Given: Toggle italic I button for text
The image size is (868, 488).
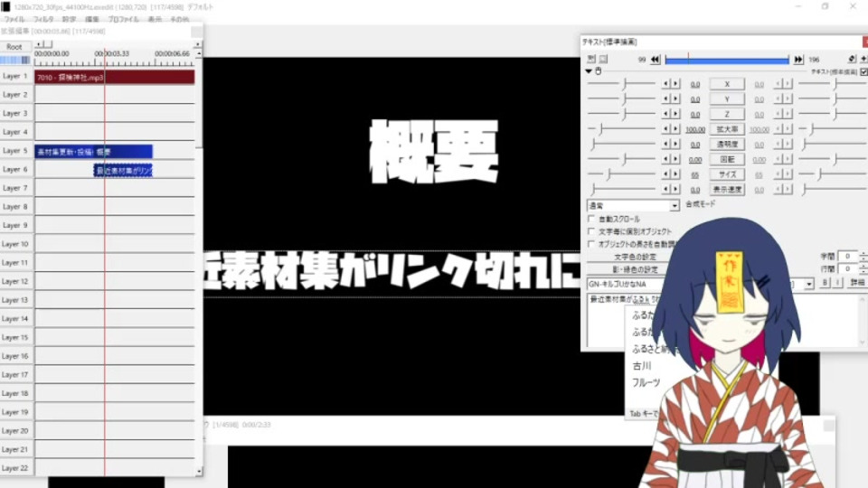Looking at the screenshot, I should pyautogui.click(x=837, y=283).
